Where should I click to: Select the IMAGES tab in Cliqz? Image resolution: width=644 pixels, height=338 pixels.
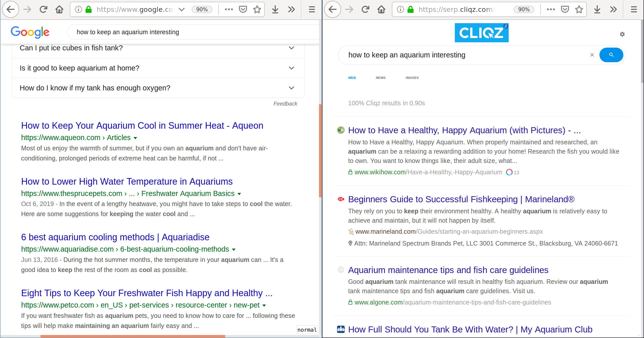(412, 78)
